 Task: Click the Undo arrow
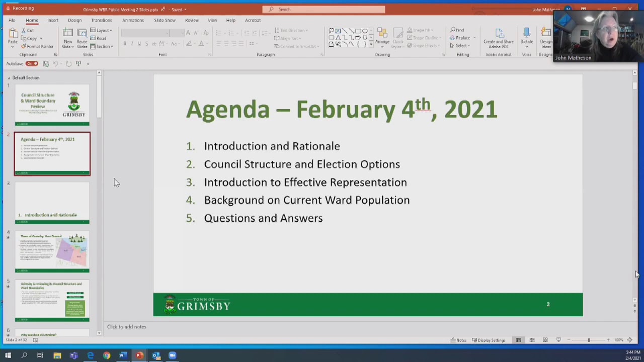[x=55, y=64]
